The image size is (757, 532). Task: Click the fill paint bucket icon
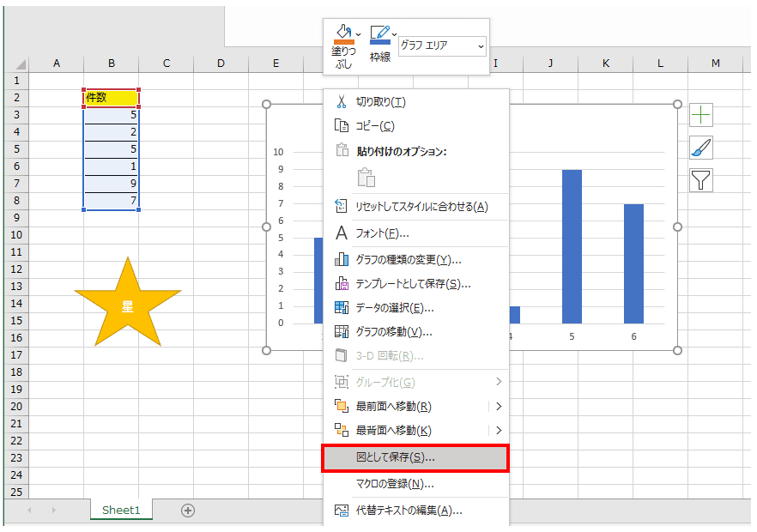pos(343,35)
